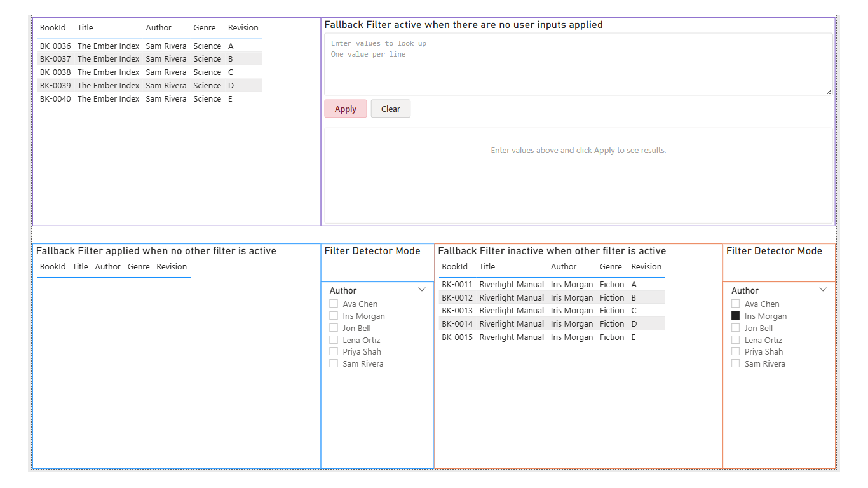Screen dimensions: 868x488
Task: Expand the Author slicer chevron in the orange-bordered panel
Action: click(x=824, y=290)
